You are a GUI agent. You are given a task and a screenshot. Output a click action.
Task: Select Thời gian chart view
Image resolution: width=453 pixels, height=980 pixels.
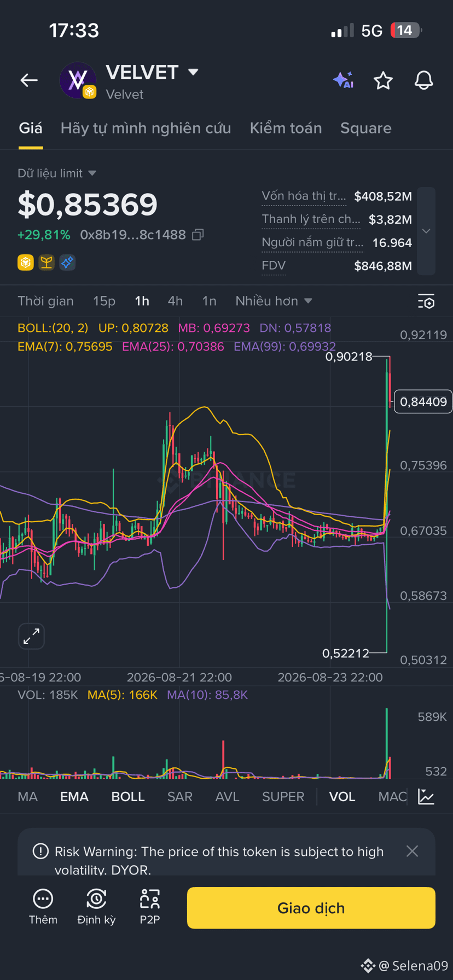click(45, 301)
